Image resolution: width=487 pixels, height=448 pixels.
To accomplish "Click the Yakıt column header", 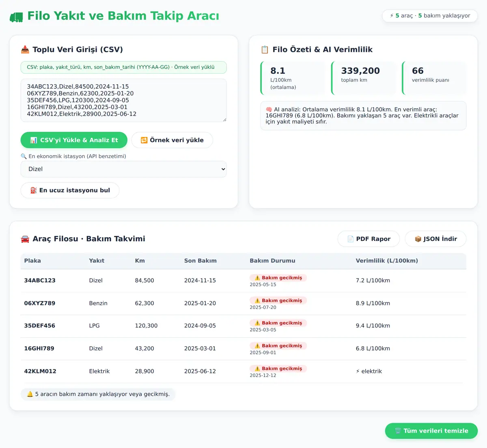I will coord(97,261).
